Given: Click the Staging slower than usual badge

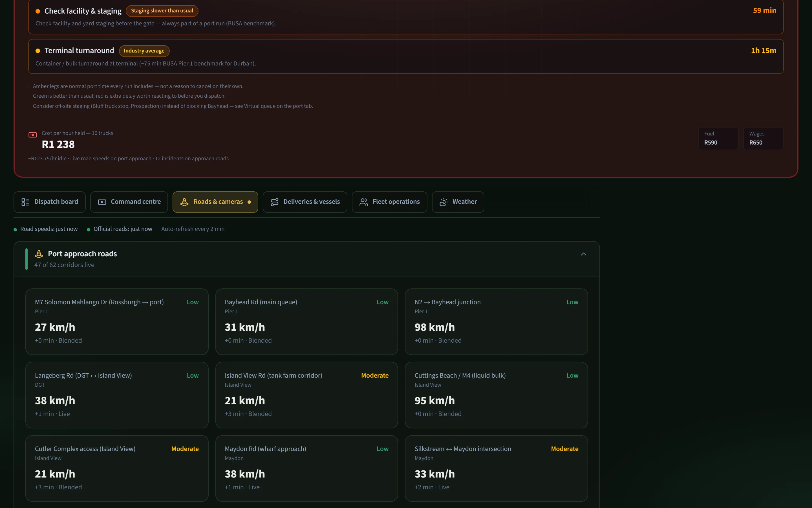Looking at the screenshot, I should point(162,11).
